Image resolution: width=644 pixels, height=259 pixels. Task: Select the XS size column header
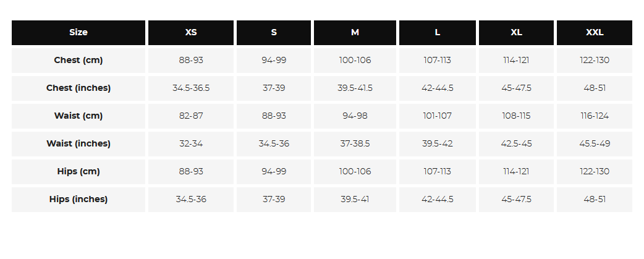click(x=191, y=33)
